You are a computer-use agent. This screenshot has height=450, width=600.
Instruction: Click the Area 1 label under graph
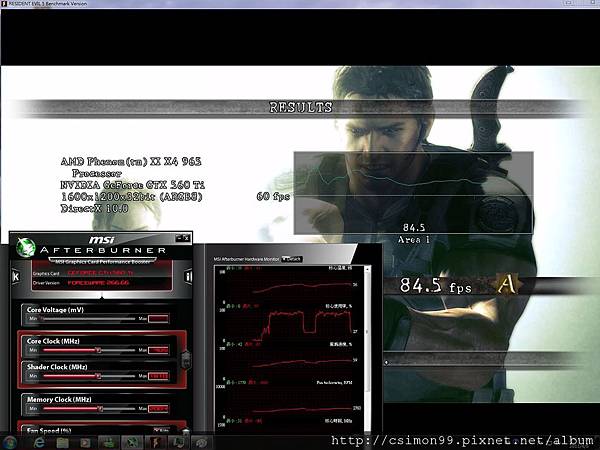tap(414, 240)
